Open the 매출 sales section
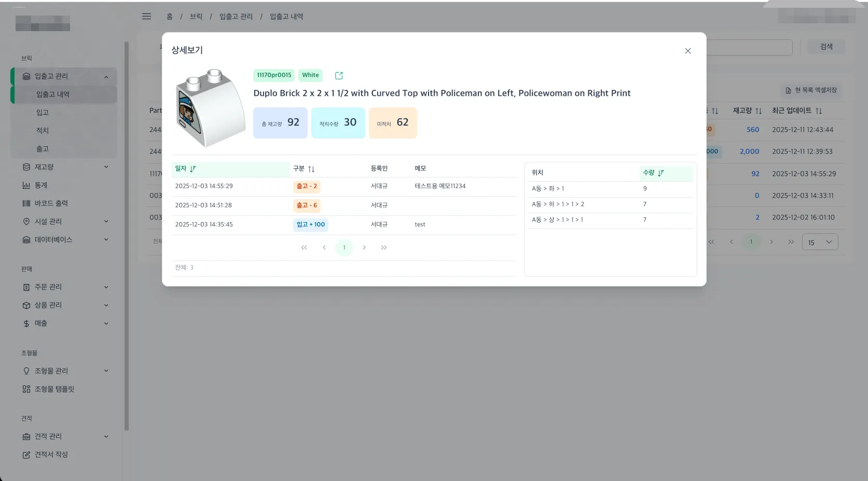Viewport: 868px width, 481px height. click(40, 323)
